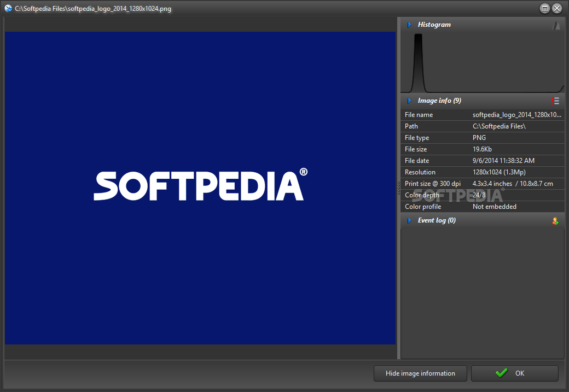Screen dimensions: 569x392
Task: Click the File date row label
Action: [x=416, y=161]
